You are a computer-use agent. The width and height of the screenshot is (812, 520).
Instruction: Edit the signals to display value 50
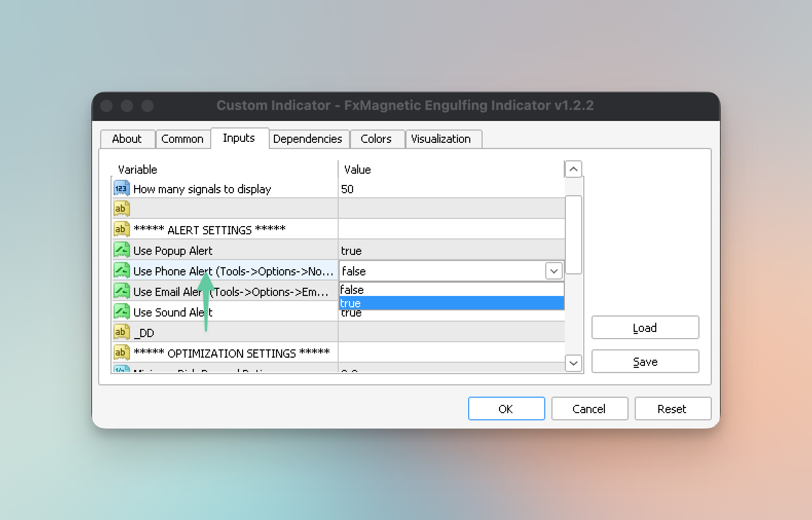[x=451, y=189]
